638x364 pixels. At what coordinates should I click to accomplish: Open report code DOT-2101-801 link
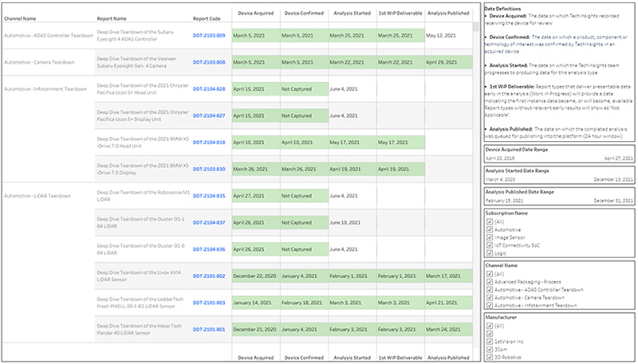tap(209, 330)
